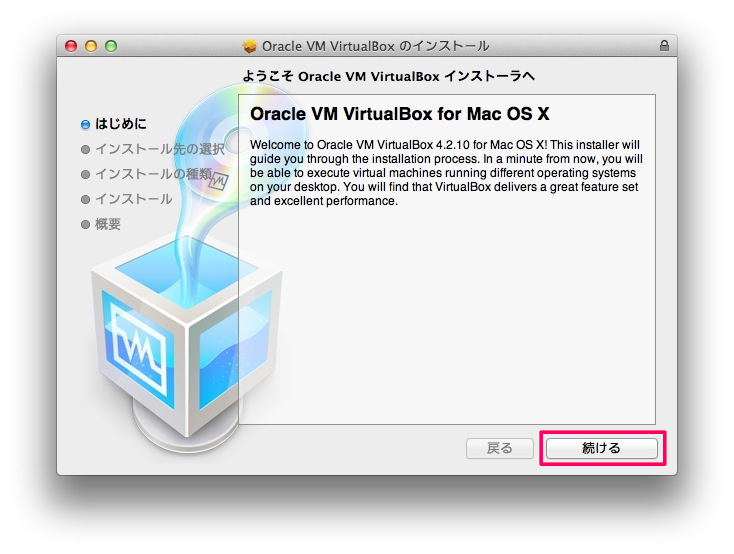Click the blue bullet beside はじめに

[x=85, y=125]
